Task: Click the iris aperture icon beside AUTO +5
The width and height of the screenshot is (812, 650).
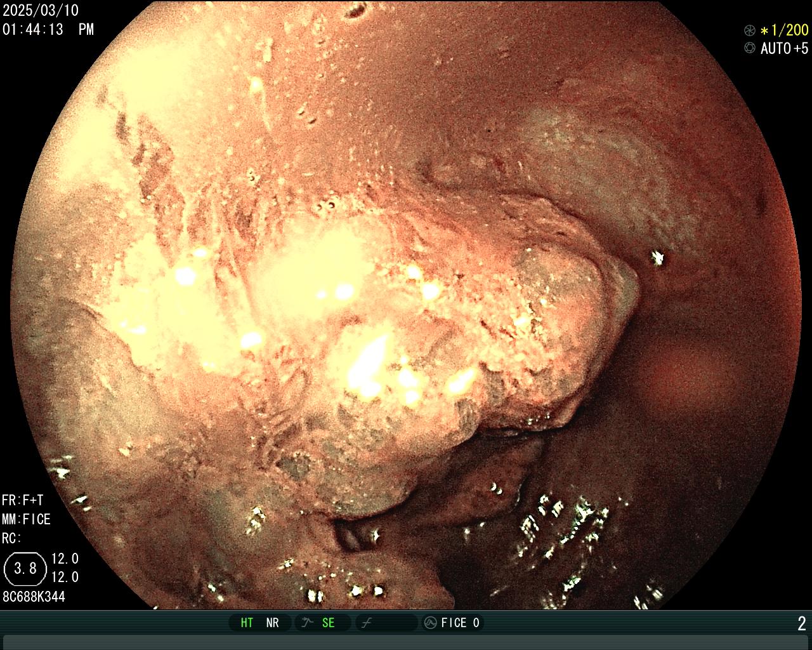Action: pos(750,48)
